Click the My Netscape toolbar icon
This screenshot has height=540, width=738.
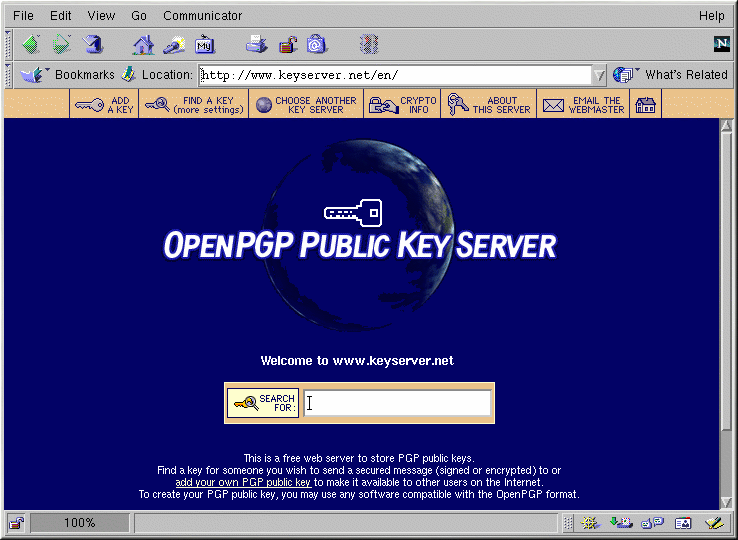click(x=205, y=44)
